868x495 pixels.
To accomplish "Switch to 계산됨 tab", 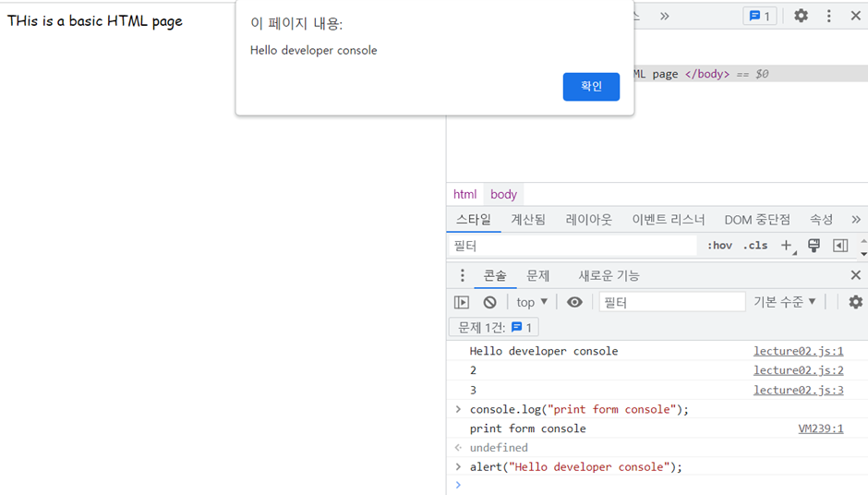I will (x=528, y=220).
